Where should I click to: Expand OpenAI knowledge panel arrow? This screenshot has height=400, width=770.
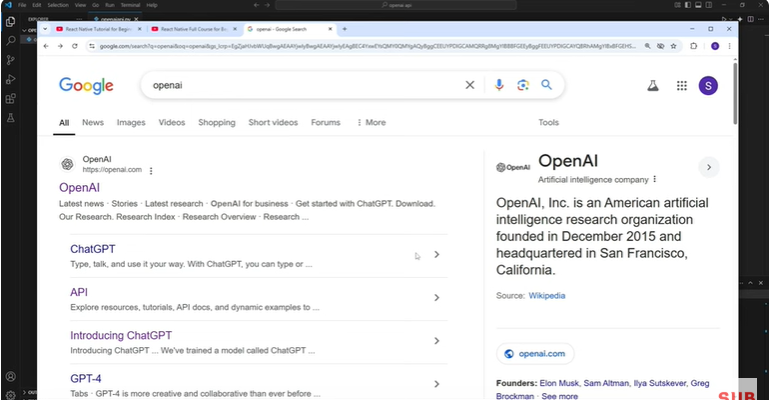(x=709, y=167)
